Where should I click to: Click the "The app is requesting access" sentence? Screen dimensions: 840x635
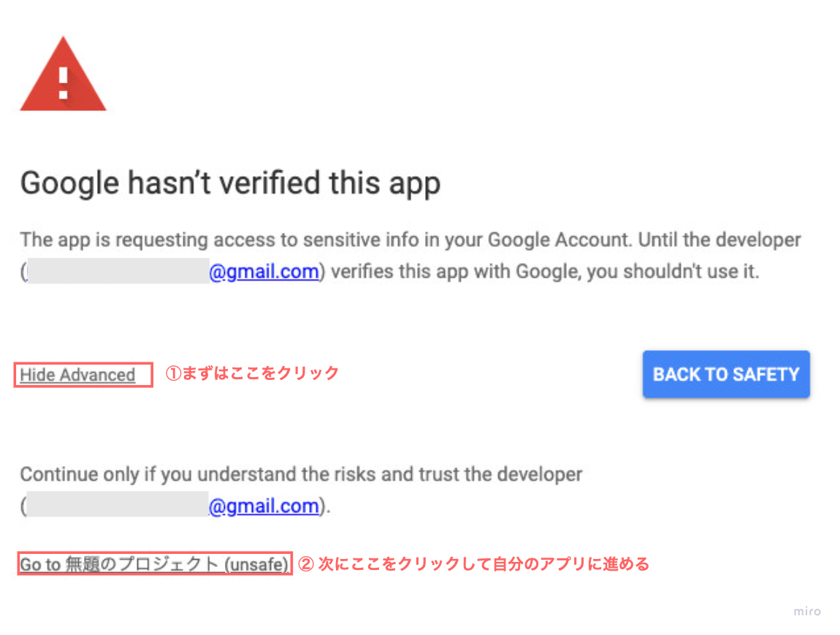pos(146,240)
